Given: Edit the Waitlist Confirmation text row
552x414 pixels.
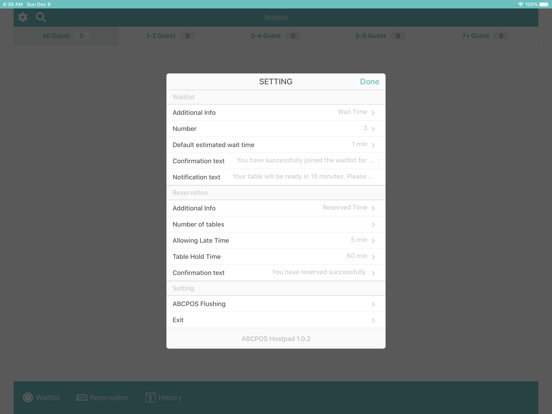Looking at the screenshot, I should coord(276,161).
